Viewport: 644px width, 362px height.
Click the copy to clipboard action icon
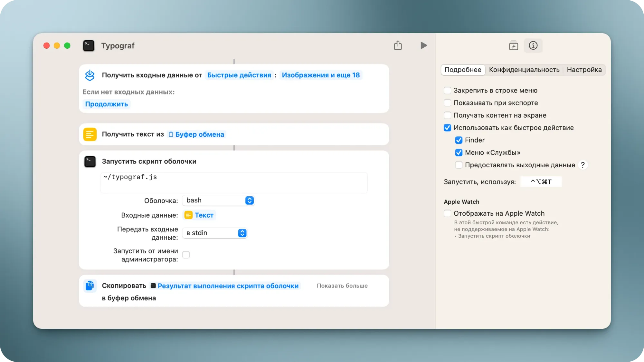90,286
